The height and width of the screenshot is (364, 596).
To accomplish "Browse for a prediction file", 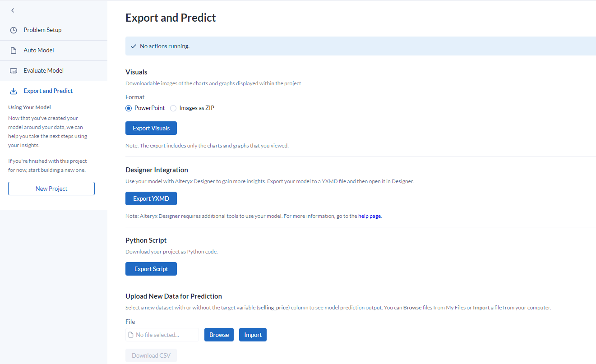I will tap(219, 335).
